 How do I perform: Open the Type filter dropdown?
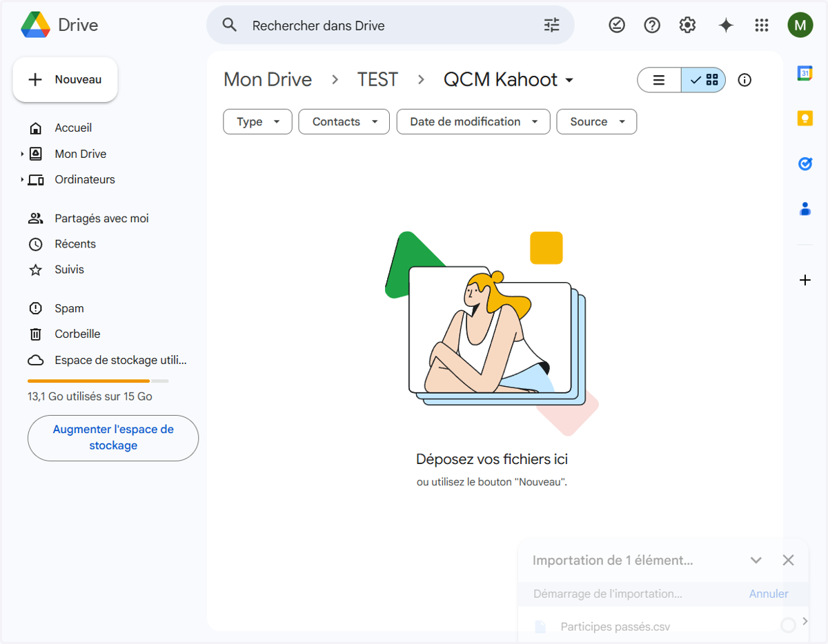(x=257, y=121)
